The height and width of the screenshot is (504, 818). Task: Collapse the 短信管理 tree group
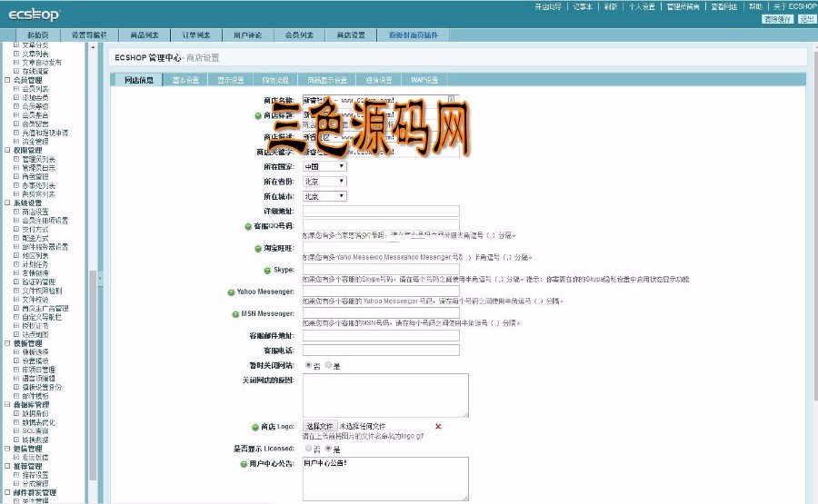click(7, 449)
